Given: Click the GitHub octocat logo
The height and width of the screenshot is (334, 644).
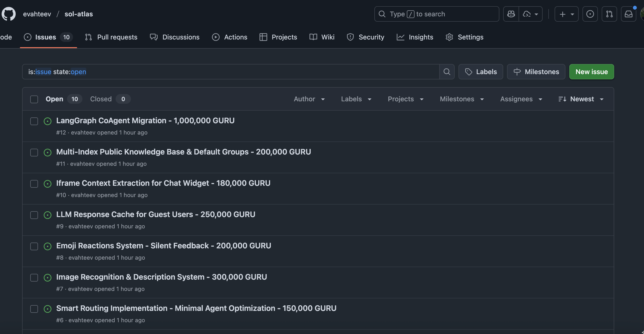Looking at the screenshot, I should coord(8,14).
